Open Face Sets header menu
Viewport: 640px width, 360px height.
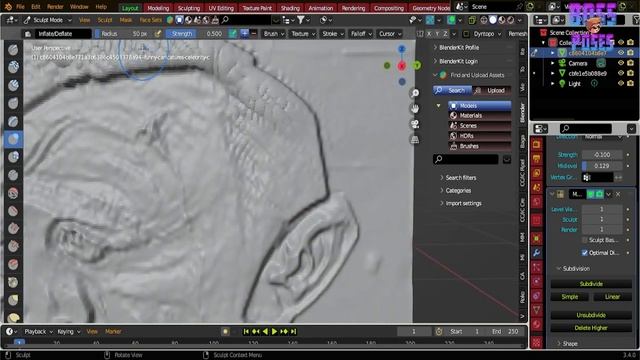[x=151, y=20]
